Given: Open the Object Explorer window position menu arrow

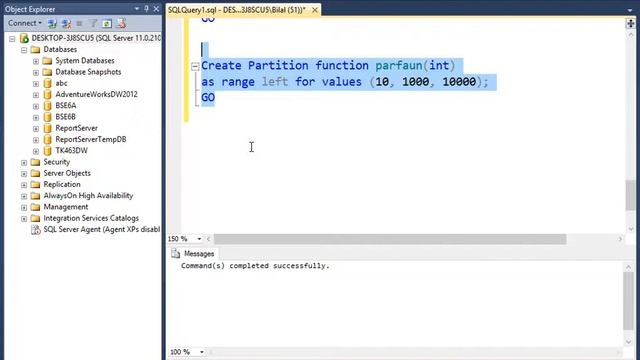Looking at the screenshot, I should tap(137, 9).
